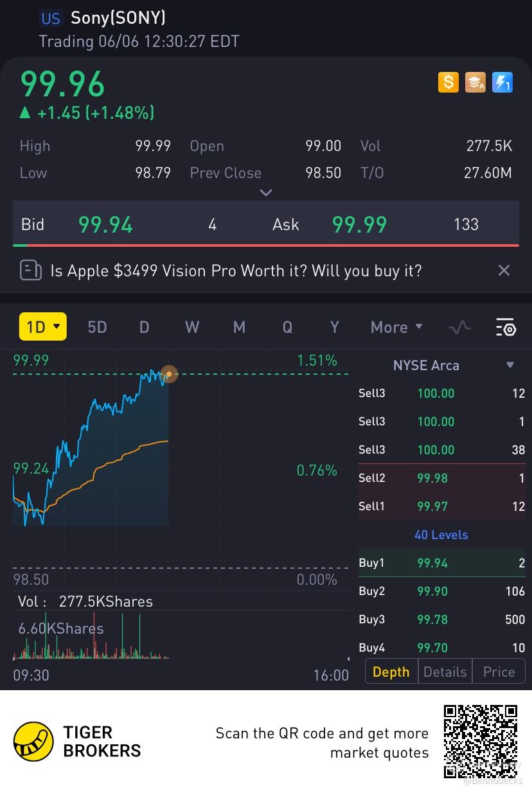Switch chart to W weekly timeframe
This screenshot has height=793, width=532.
192,327
